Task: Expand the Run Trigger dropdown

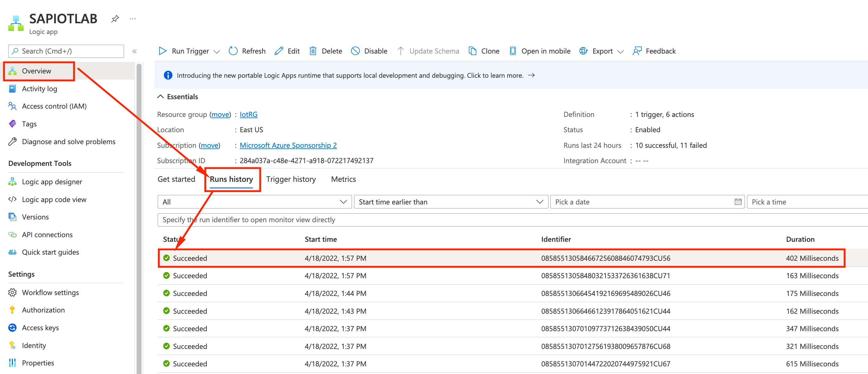Action: [x=217, y=51]
